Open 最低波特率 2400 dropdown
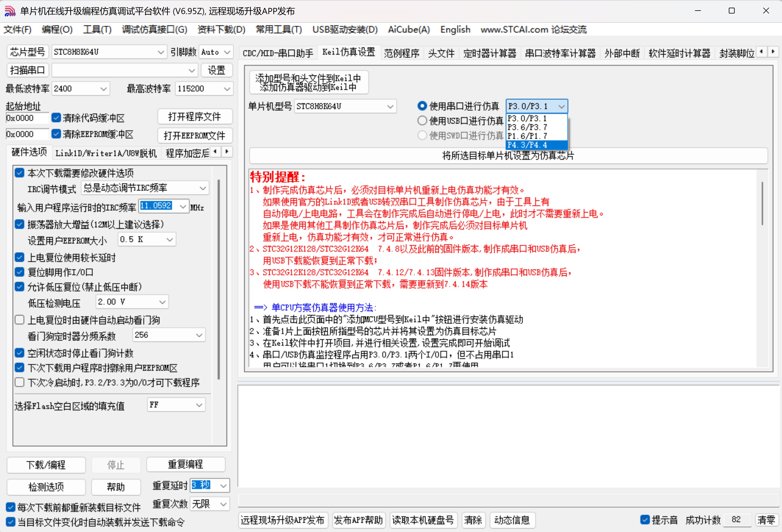The width and height of the screenshot is (782, 532). (81, 88)
